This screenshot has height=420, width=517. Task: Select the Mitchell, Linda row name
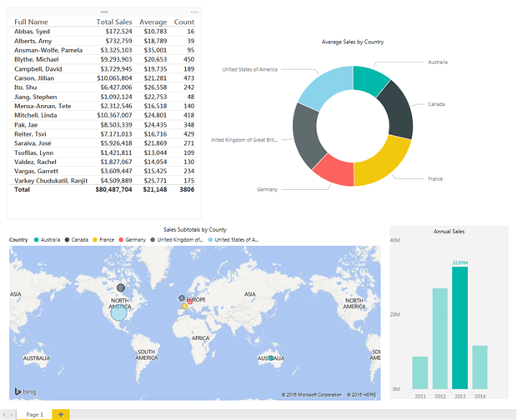(36, 115)
